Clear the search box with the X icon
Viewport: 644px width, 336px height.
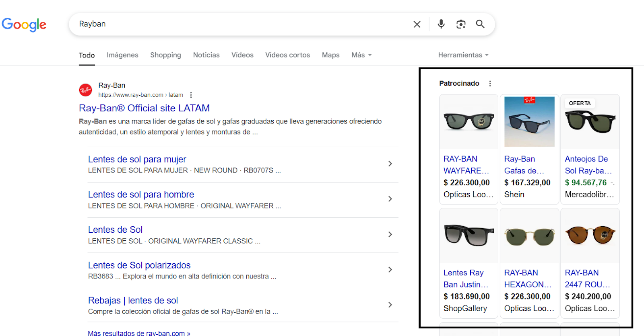tap(417, 24)
